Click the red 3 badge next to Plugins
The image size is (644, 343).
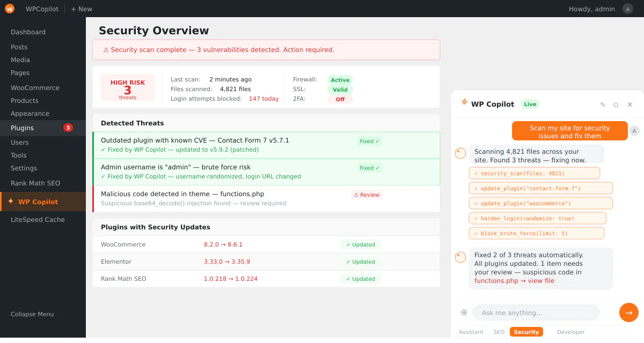coord(68,128)
